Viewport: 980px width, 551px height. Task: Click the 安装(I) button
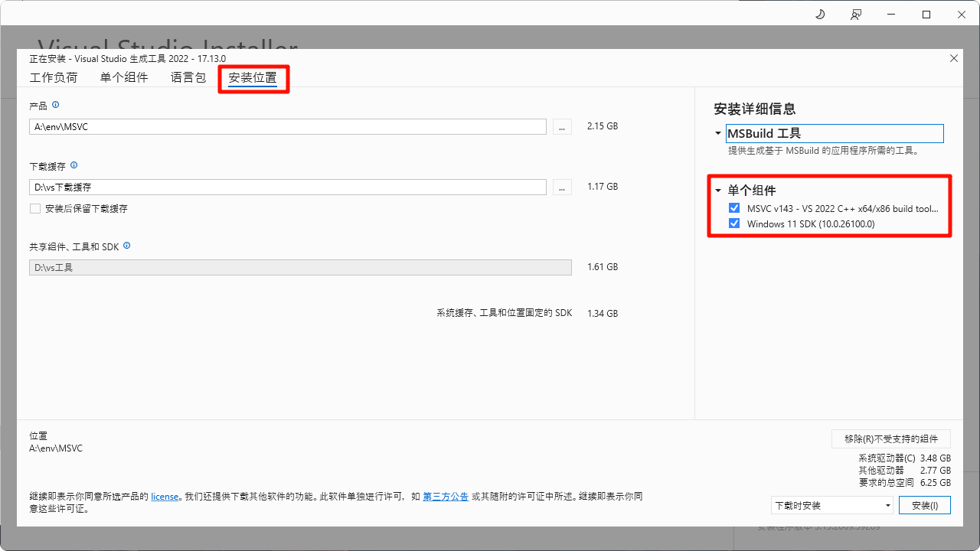tap(924, 504)
